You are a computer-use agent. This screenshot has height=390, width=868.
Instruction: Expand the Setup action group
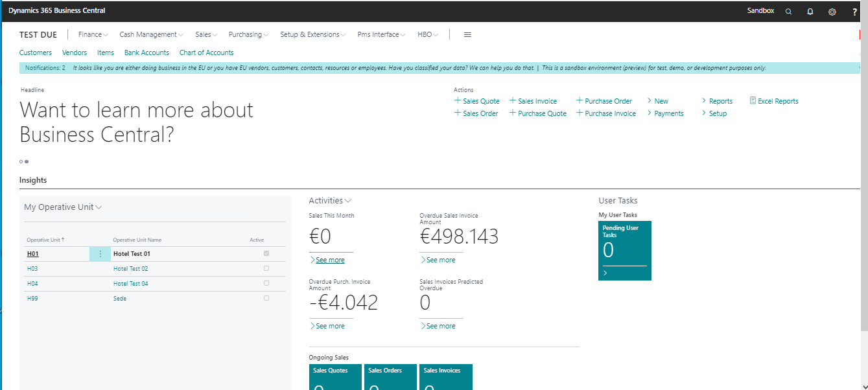pyautogui.click(x=714, y=113)
